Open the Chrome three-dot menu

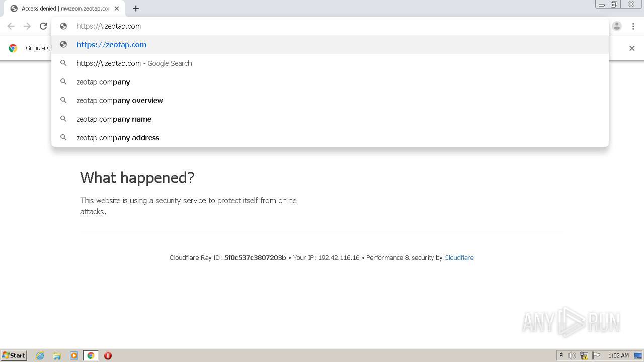point(633,26)
